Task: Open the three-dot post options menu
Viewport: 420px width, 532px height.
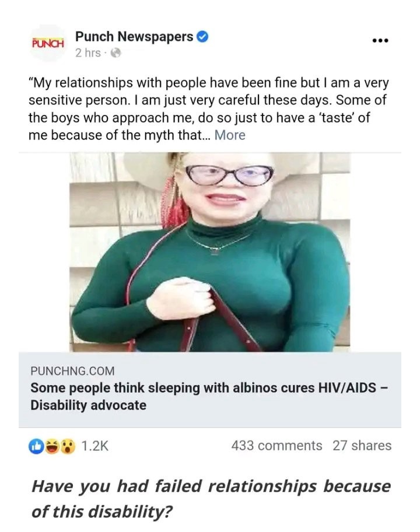Action: (x=380, y=41)
